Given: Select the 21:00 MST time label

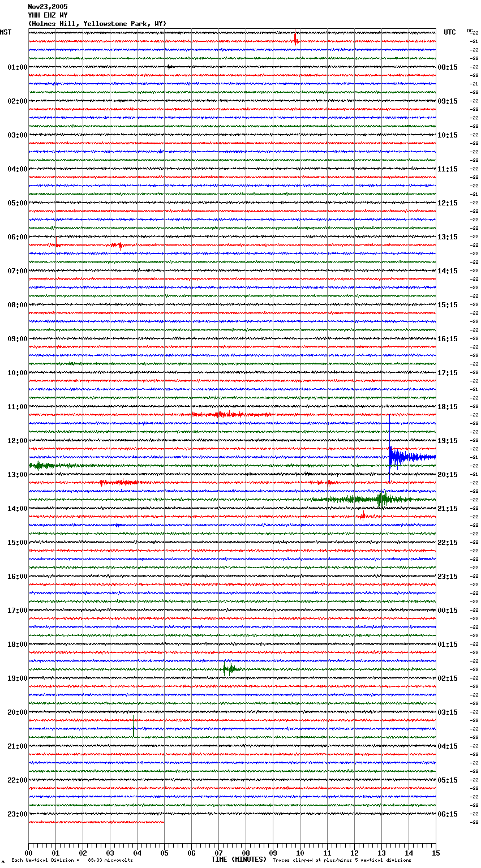Looking at the screenshot, I should click(17, 746).
